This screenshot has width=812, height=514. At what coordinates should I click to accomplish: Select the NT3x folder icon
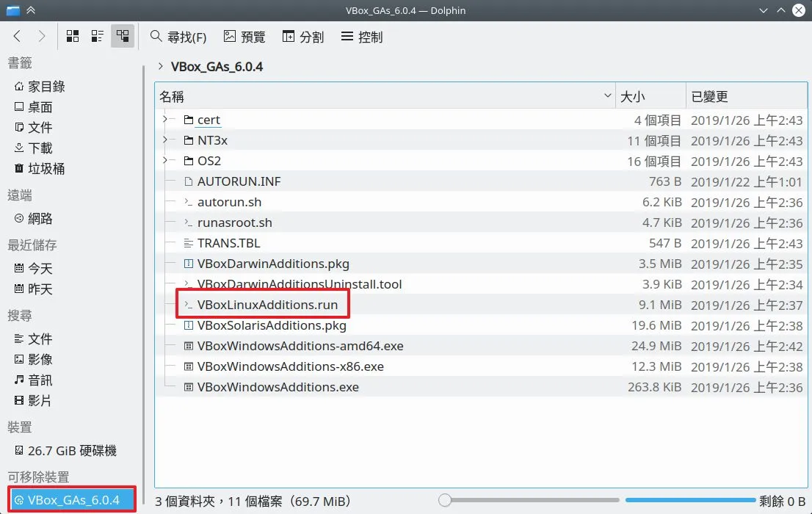pos(189,140)
